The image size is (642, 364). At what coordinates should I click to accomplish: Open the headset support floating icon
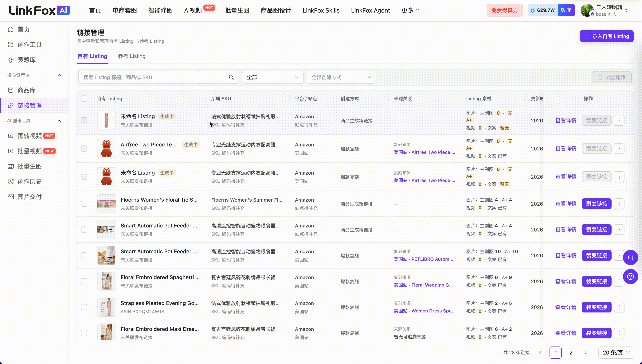click(630, 258)
